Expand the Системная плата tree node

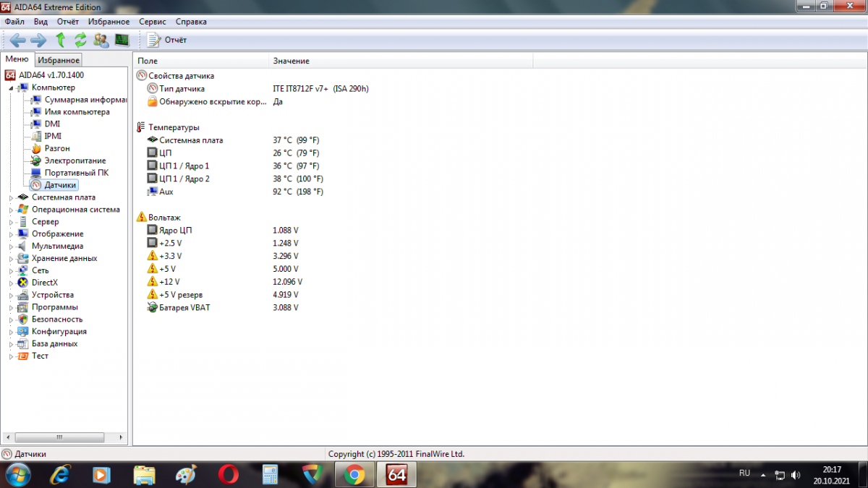click(x=11, y=197)
